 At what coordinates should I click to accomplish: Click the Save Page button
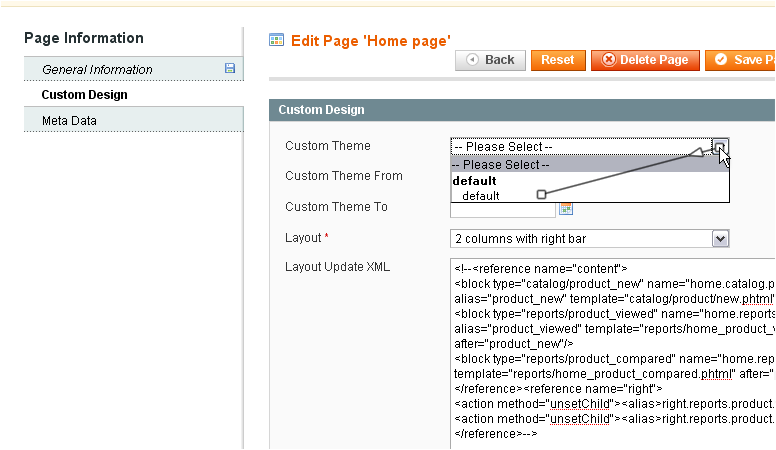pos(742,60)
